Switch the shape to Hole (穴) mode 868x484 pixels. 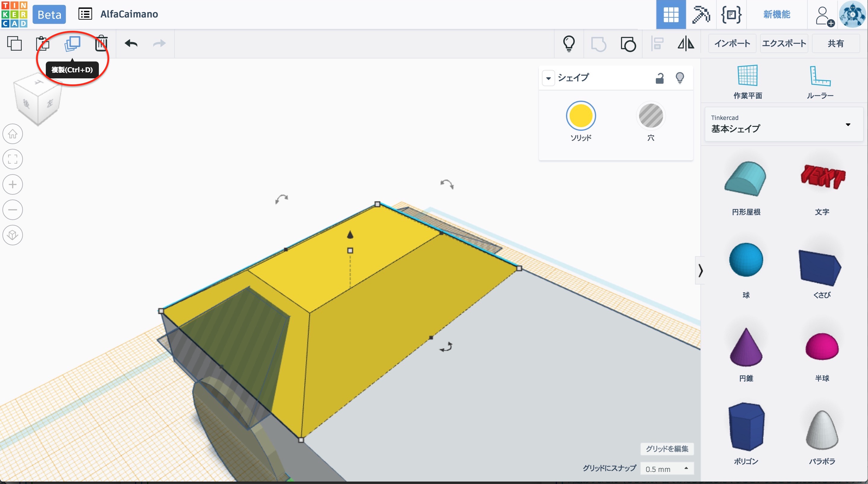coord(651,116)
